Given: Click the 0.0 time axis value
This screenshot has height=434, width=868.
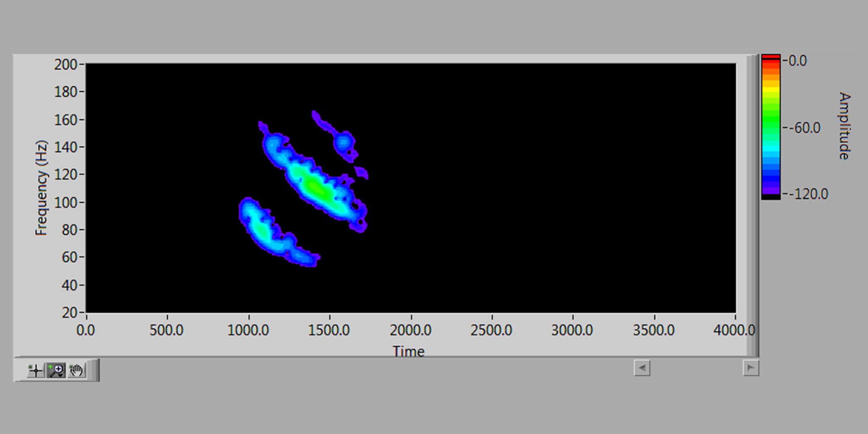Looking at the screenshot, I should click(86, 330).
